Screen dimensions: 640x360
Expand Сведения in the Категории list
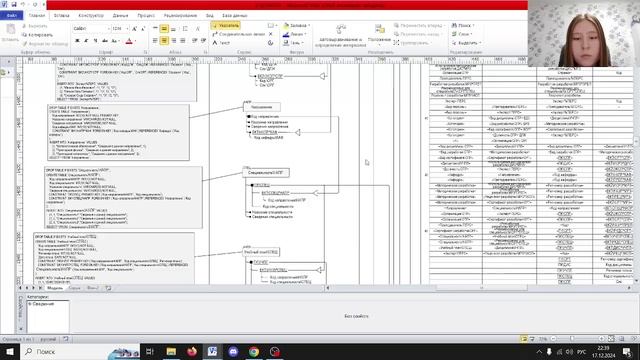click(30, 304)
